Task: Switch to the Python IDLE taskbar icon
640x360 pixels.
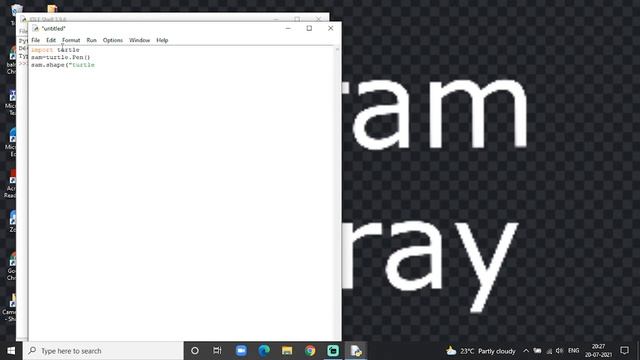Action: pos(356,351)
